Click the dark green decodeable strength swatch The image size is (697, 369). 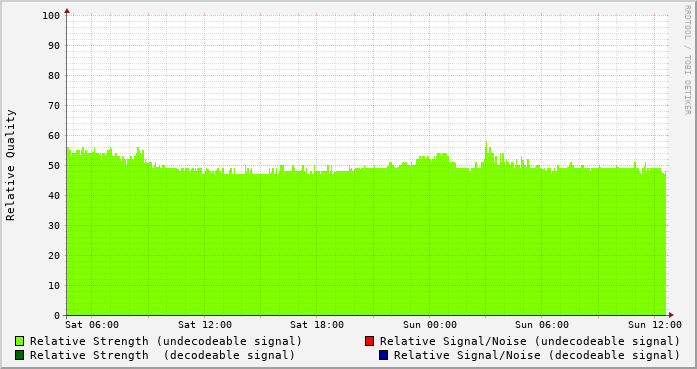point(20,355)
